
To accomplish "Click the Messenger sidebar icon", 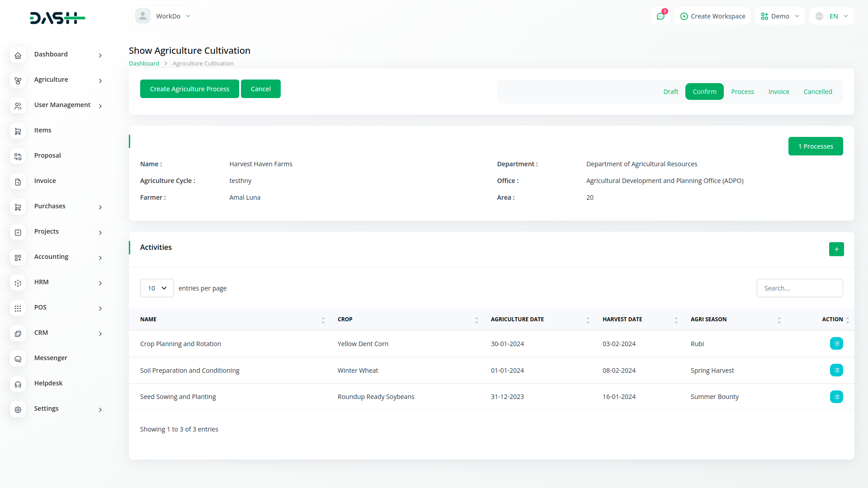I will pos(18,359).
